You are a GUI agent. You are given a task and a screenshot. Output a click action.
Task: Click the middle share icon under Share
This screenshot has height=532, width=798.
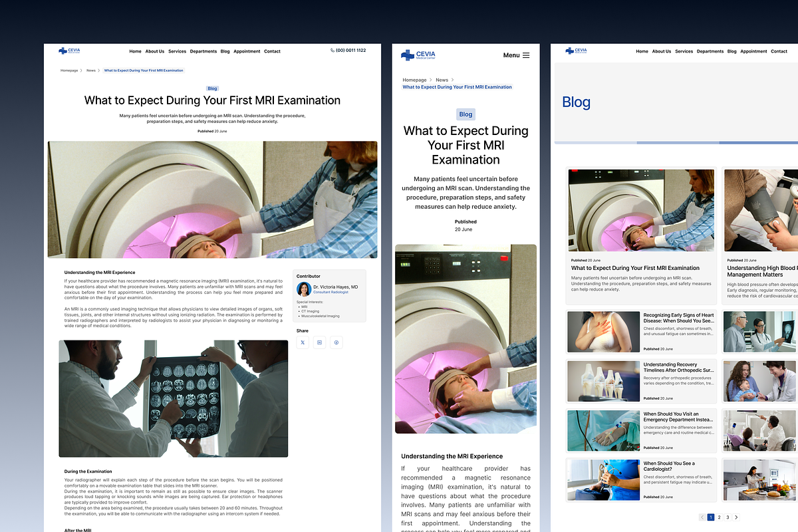pos(320,342)
